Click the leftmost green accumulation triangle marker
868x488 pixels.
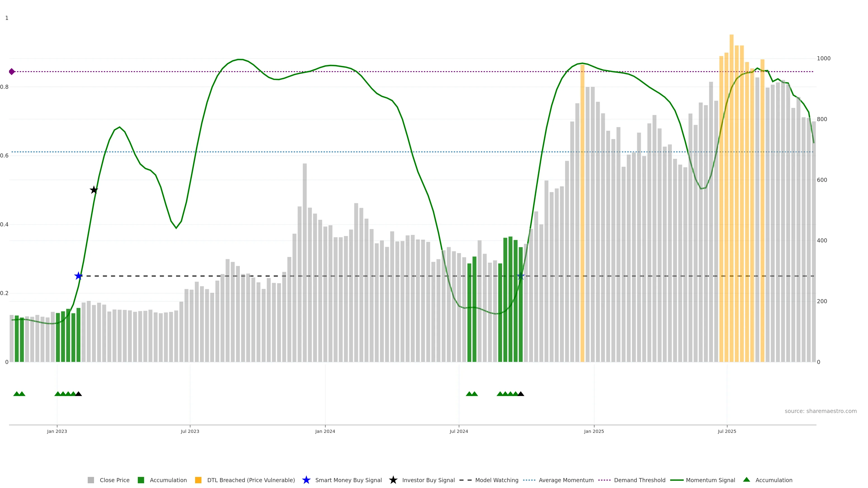click(17, 394)
